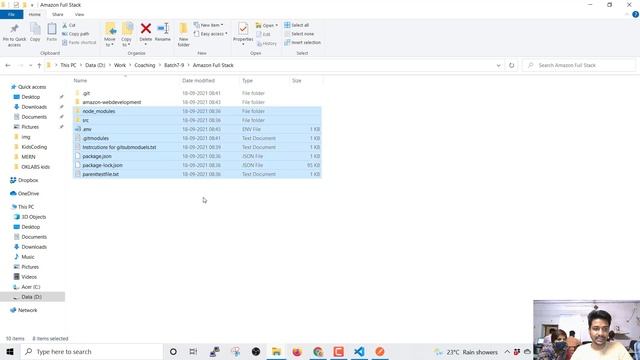Click the Rename ribbon icon
Screen dimensions: 640x360
click(163, 33)
